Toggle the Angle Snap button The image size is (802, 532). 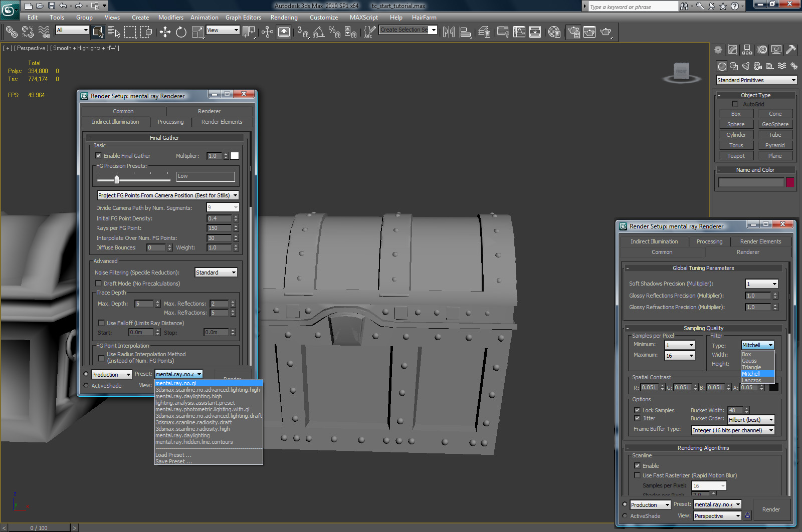pyautogui.click(x=318, y=32)
